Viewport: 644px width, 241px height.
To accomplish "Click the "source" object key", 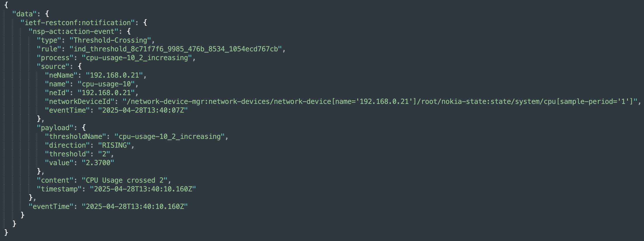I will (53, 67).
